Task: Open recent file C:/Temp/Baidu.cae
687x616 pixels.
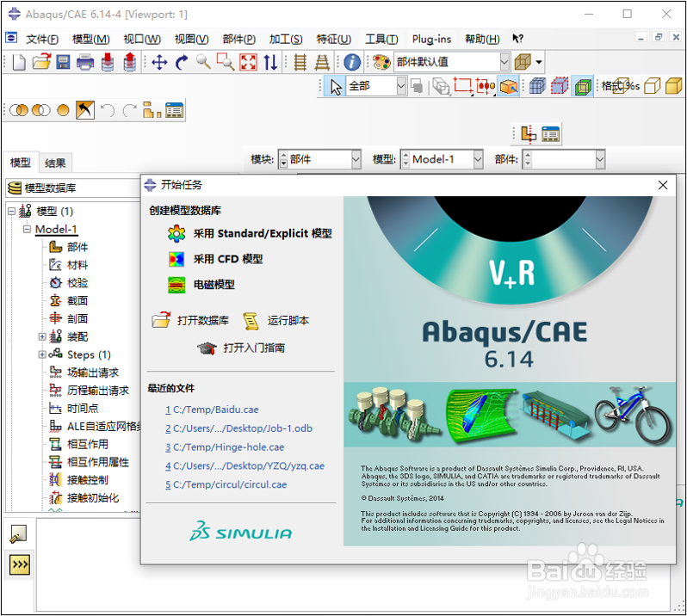Action: 212,410
